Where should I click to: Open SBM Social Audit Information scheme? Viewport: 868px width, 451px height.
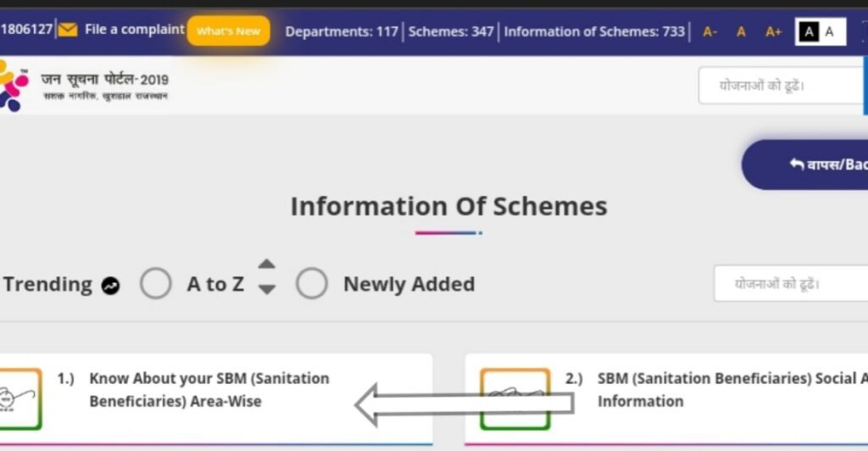coord(732,390)
